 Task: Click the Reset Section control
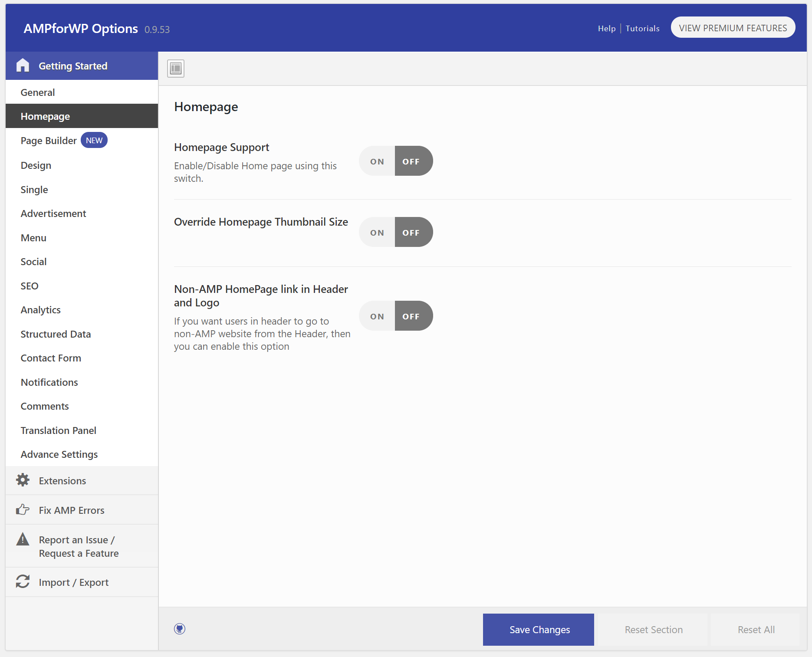coord(653,629)
